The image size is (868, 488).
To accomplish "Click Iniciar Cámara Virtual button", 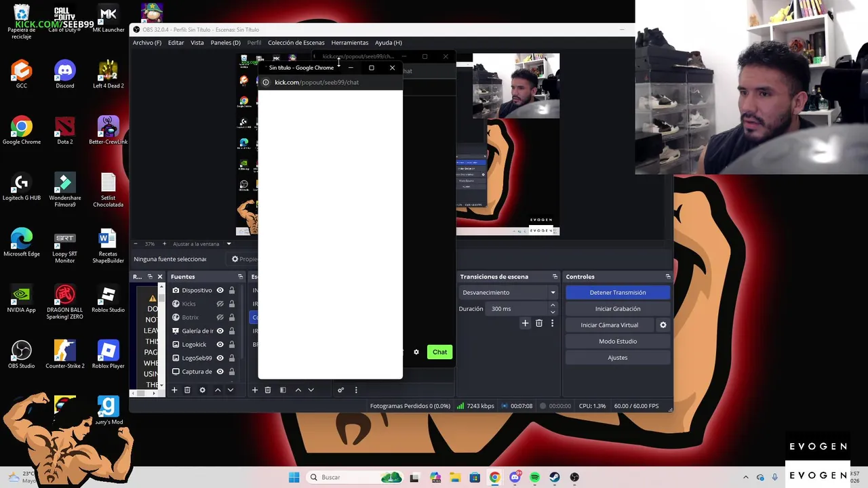I will [610, 325].
